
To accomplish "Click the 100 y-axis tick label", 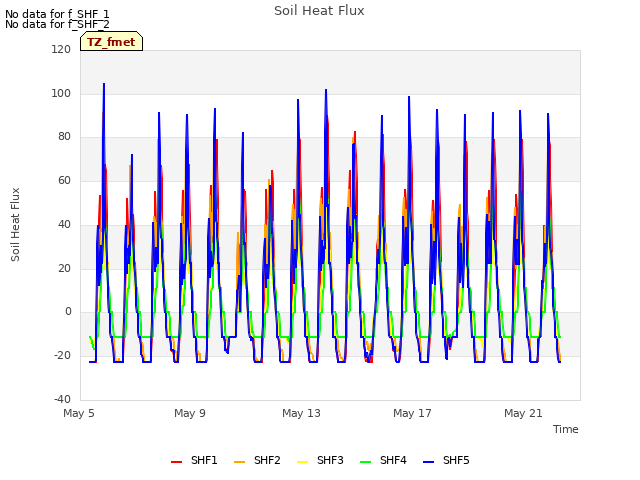I will tap(61, 93).
